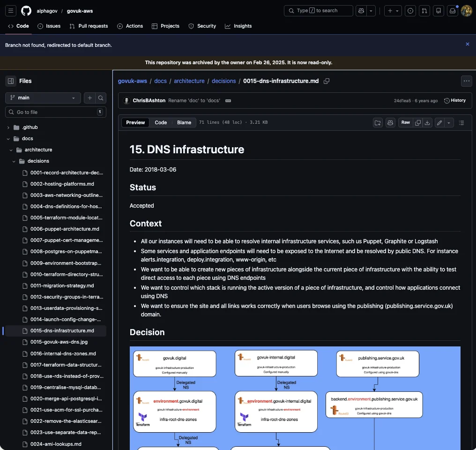Collapse the architecture folder
Screen dimensions: 476x450
point(11,150)
